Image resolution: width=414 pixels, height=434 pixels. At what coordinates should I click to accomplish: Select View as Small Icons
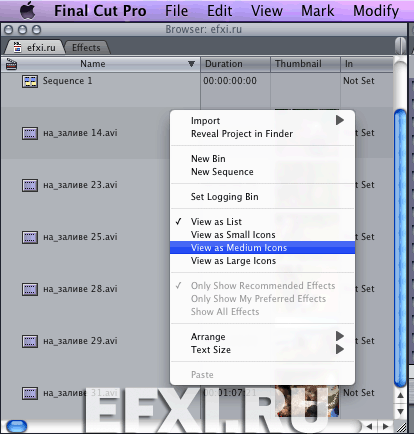(262, 235)
